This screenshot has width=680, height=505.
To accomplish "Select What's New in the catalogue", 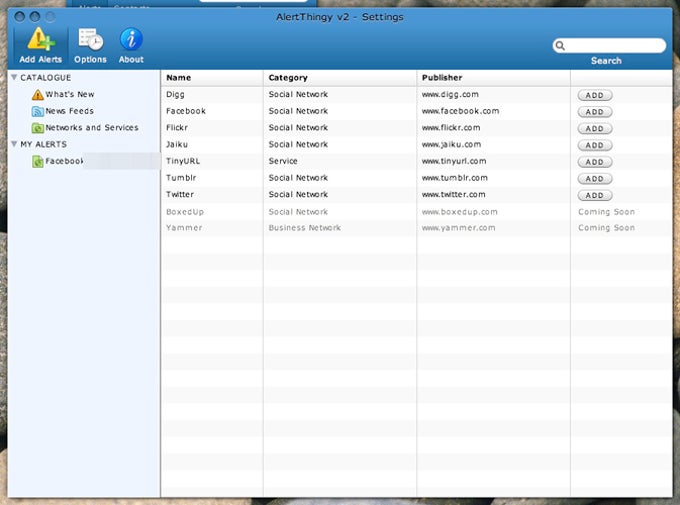I will [x=70, y=94].
